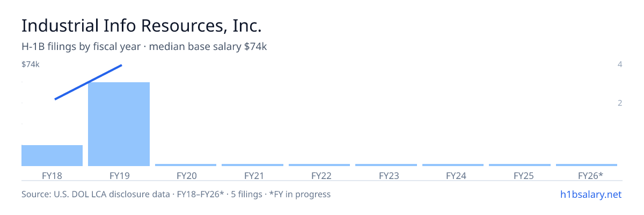Image resolution: width=644 pixels, height=215 pixels.
Task: Click the $74k salary axis label
Action: [x=30, y=64]
